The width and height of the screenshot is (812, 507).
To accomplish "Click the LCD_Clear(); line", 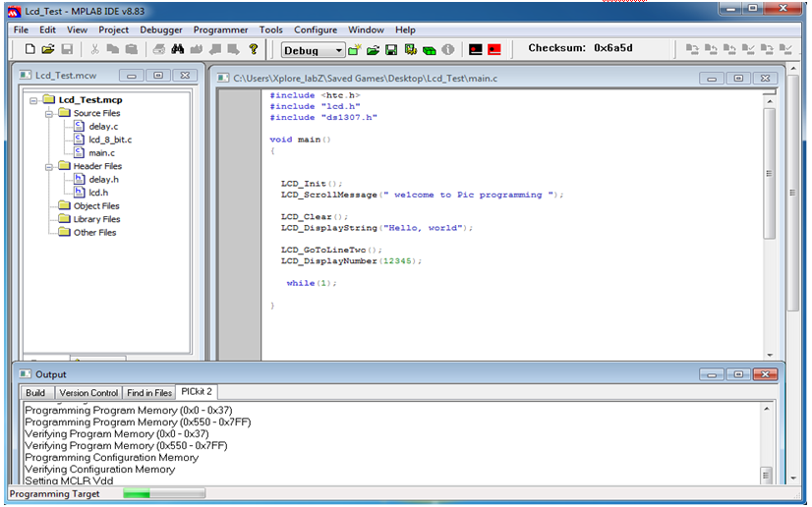I will click(x=315, y=217).
